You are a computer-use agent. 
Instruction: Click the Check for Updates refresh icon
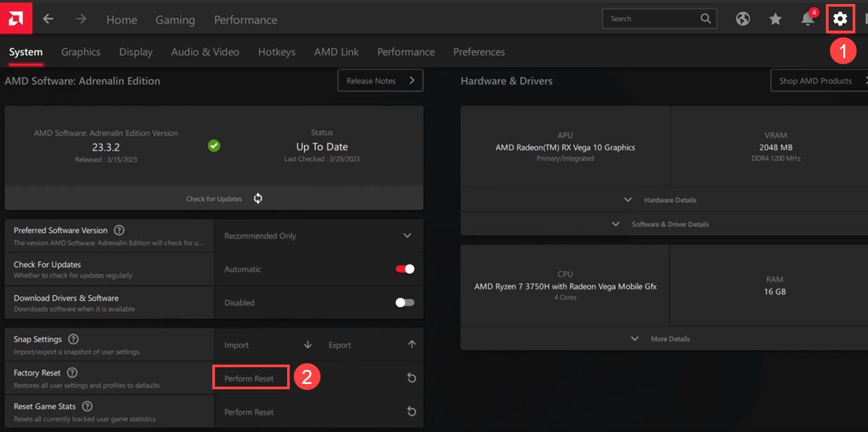tap(258, 198)
